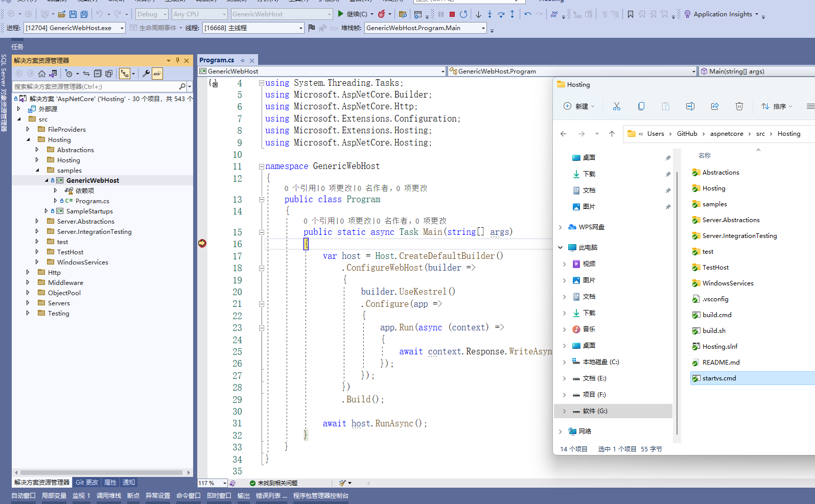Open Properties wrench icon in Solution Explorer
The image size is (815, 504).
pyautogui.click(x=146, y=74)
